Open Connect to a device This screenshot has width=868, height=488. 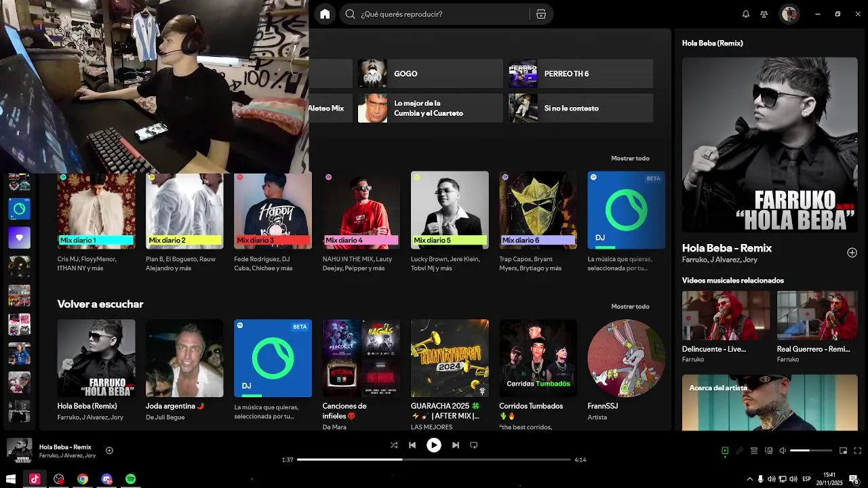point(768,451)
